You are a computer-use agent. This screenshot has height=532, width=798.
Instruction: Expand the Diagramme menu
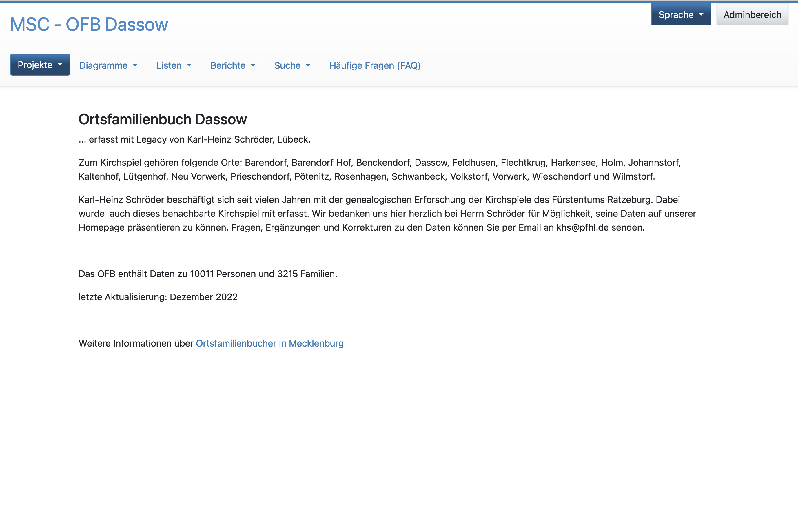point(108,65)
